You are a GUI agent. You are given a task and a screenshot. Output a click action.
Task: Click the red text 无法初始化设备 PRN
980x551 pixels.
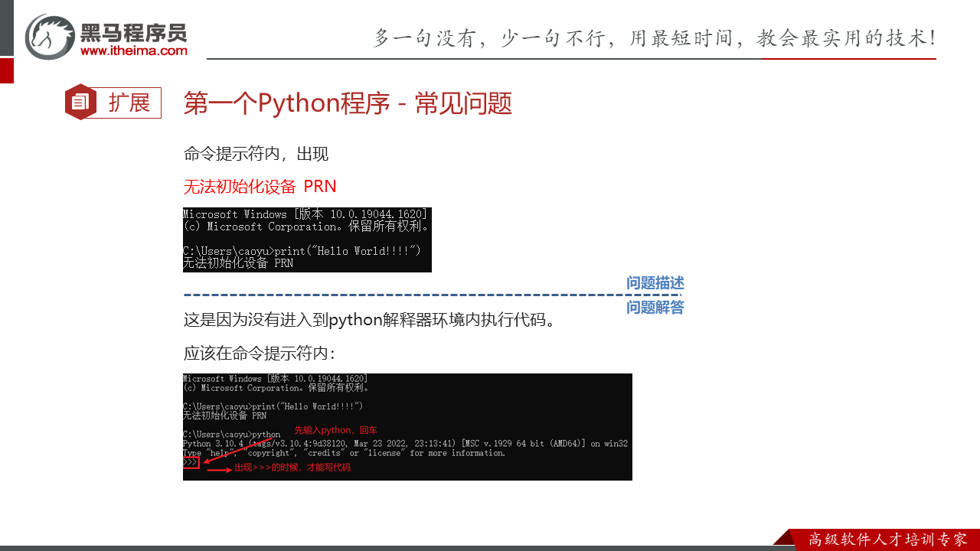(260, 187)
